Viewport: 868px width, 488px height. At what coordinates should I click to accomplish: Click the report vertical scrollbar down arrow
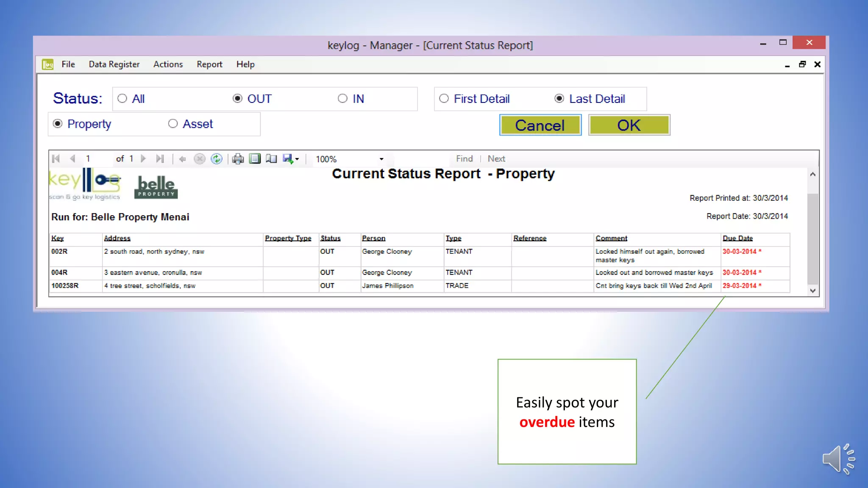coord(812,291)
